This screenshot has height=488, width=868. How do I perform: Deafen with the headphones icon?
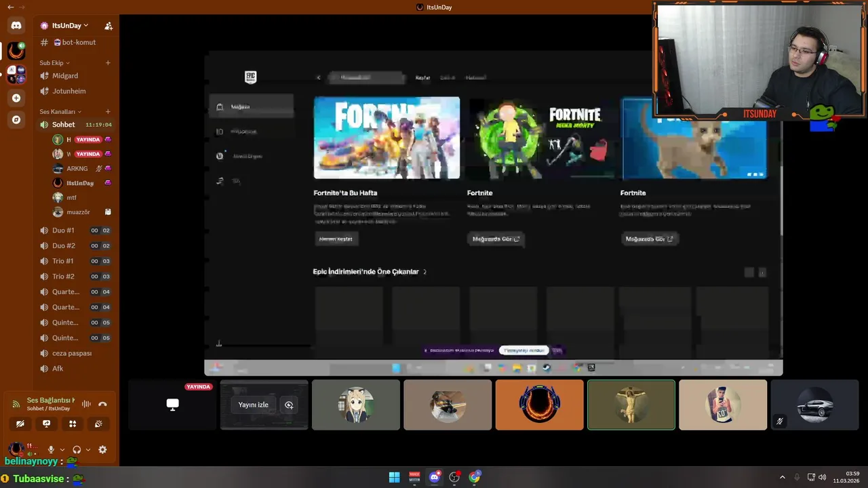pyautogui.click(x=77, y=449)
